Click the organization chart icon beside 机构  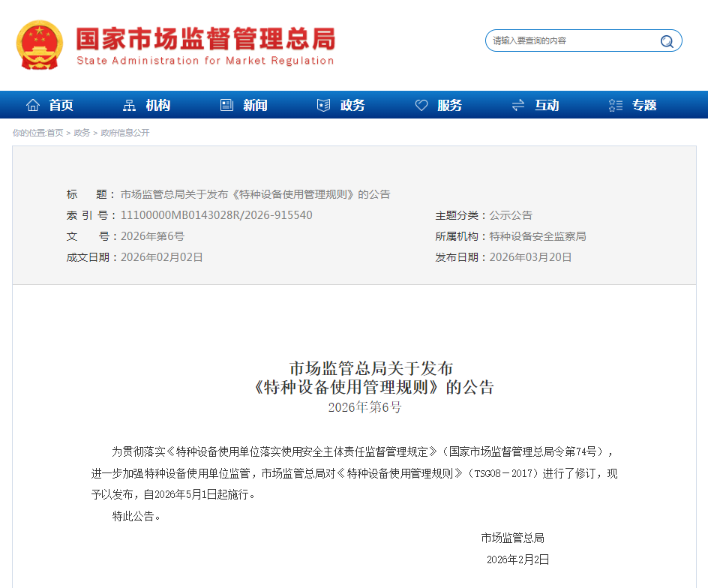tap(130, 104)
